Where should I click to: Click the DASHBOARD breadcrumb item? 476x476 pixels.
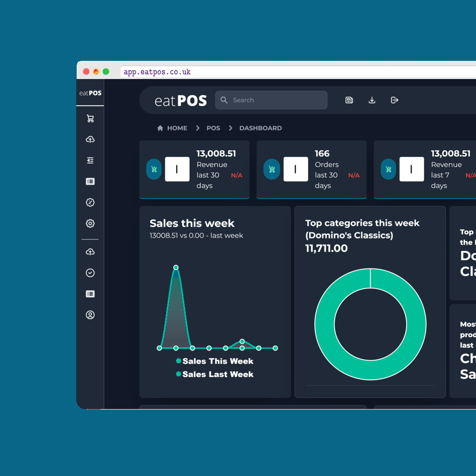point(260,128)
